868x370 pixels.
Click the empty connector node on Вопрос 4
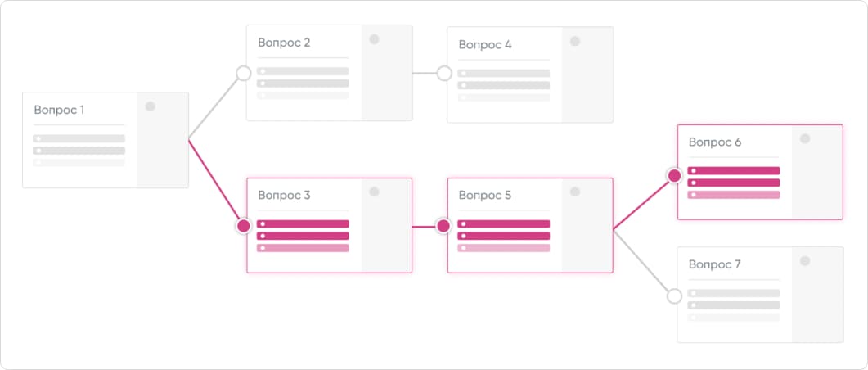[x=444, y=74]
